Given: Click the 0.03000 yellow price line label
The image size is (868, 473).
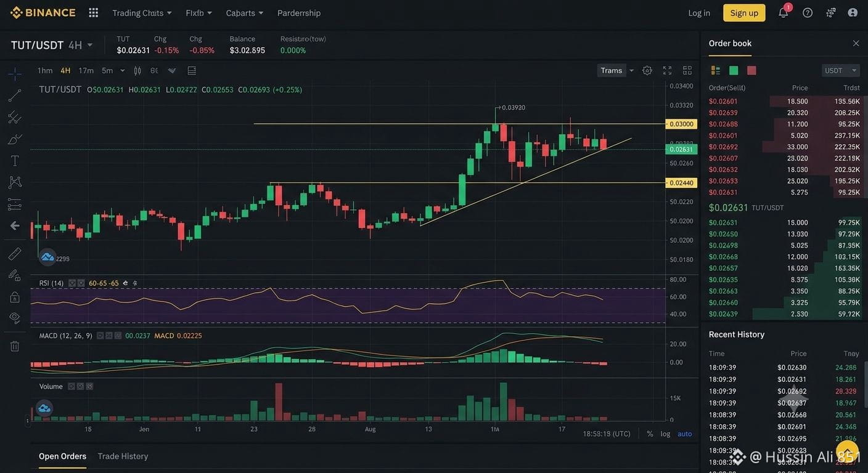Looking at the screenshot, I should (681, 124).
